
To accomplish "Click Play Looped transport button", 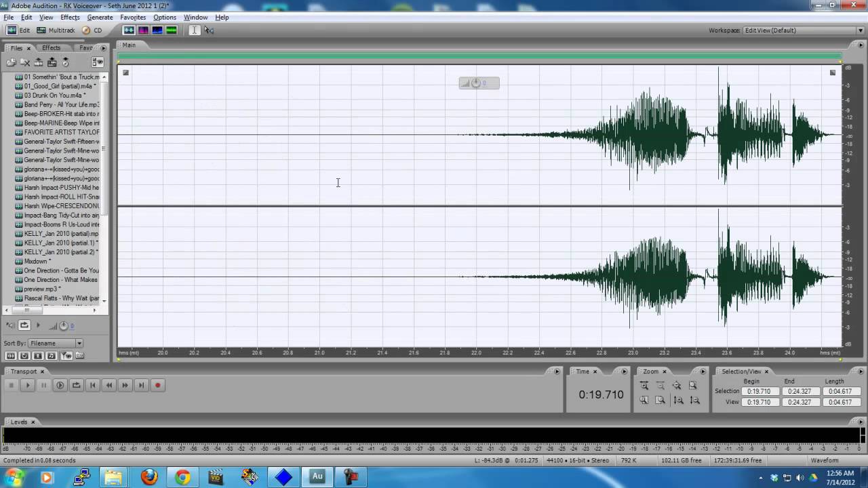I will (x=76, y=385).
